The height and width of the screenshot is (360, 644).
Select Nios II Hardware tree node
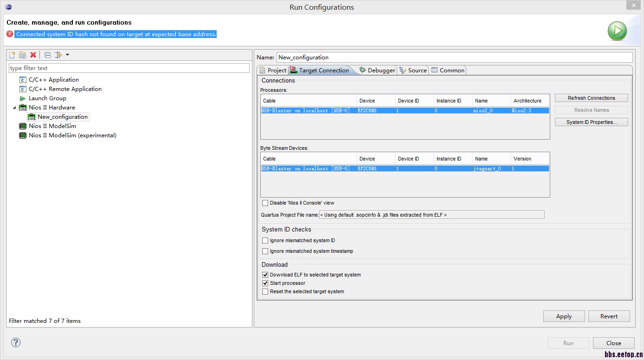point(47,108)
